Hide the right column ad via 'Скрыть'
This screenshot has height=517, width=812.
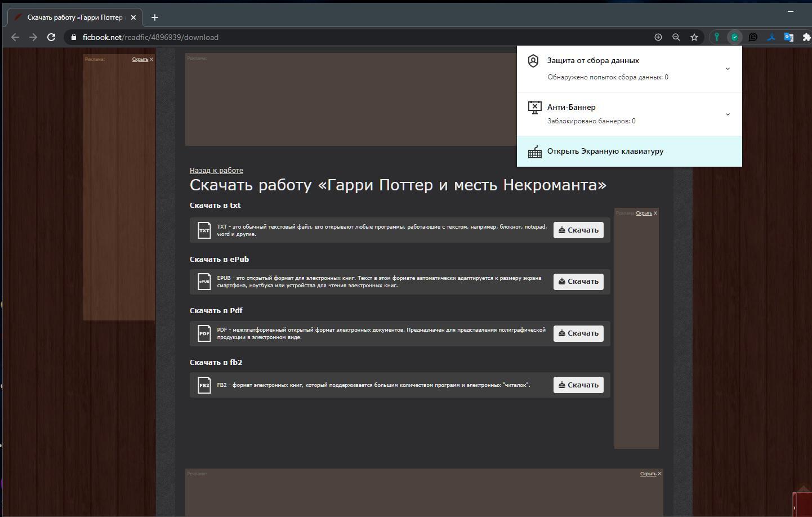(646, 213)
